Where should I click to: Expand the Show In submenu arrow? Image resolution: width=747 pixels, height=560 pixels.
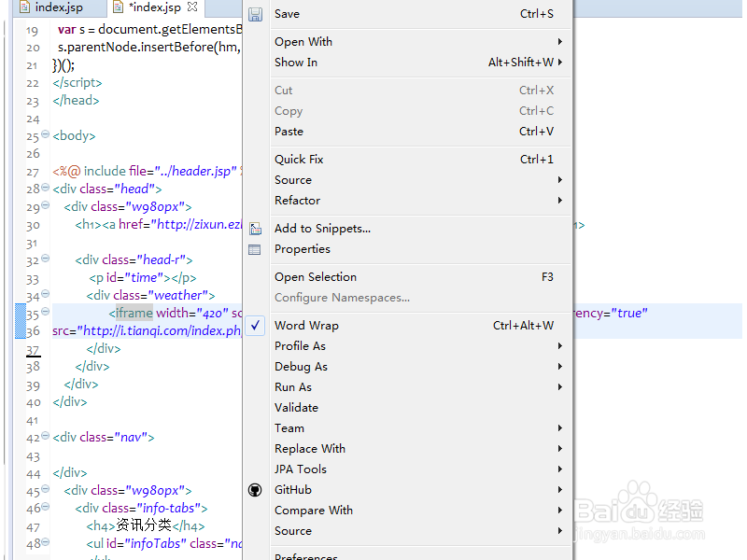560,63
